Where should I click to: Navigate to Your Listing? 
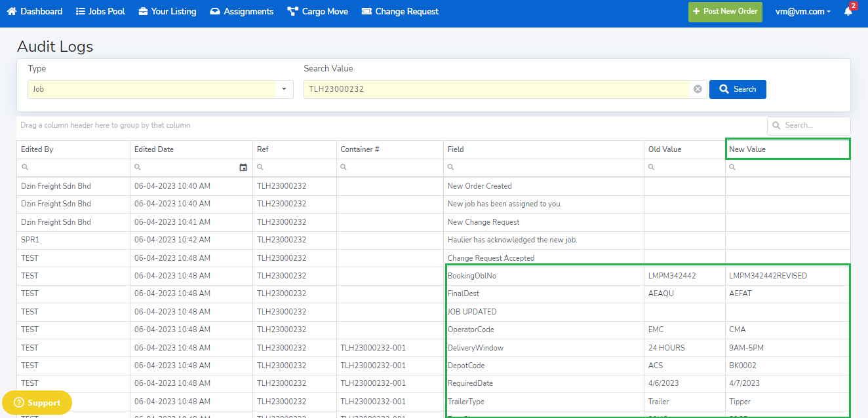coord(167,12)
